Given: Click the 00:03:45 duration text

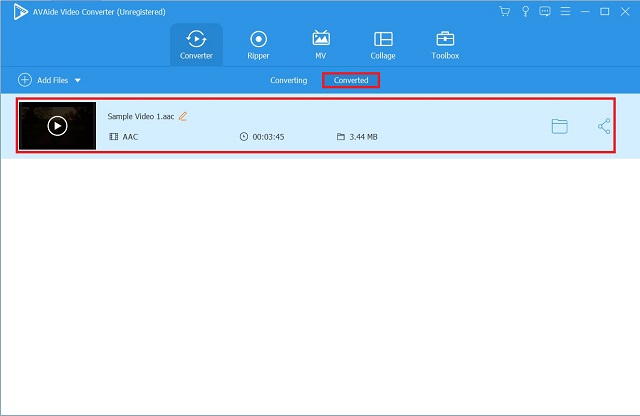Looking at the screenshot, I should tap(268, 137).
